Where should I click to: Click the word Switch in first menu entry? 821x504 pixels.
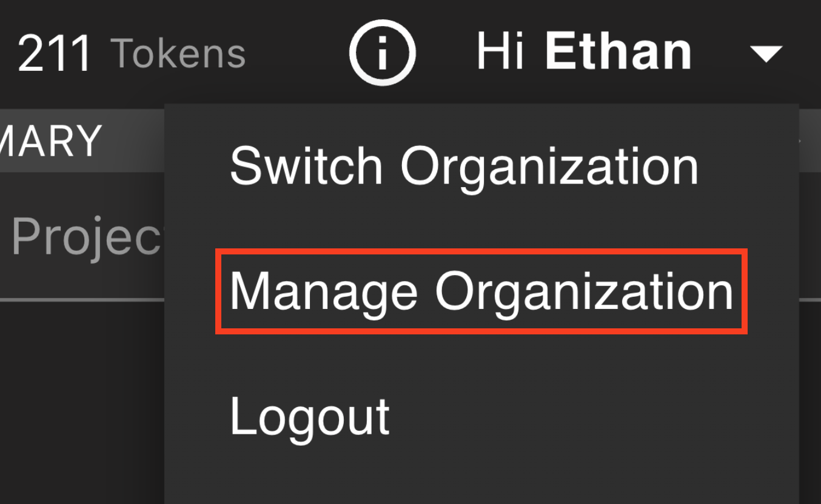[306, 166]
